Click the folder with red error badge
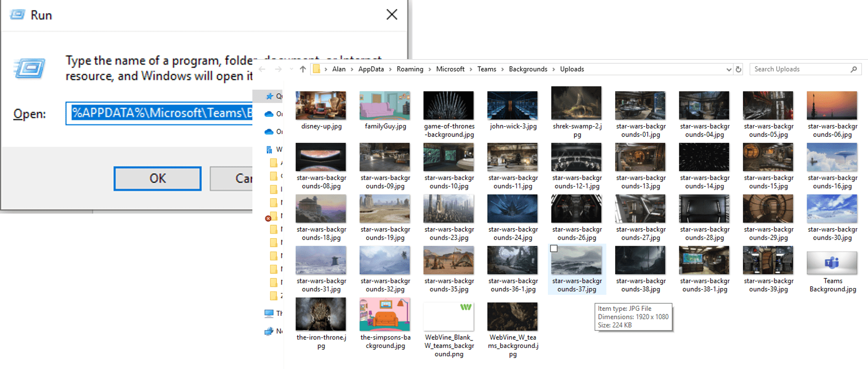The image size is (868, 369). pos(271,217)
